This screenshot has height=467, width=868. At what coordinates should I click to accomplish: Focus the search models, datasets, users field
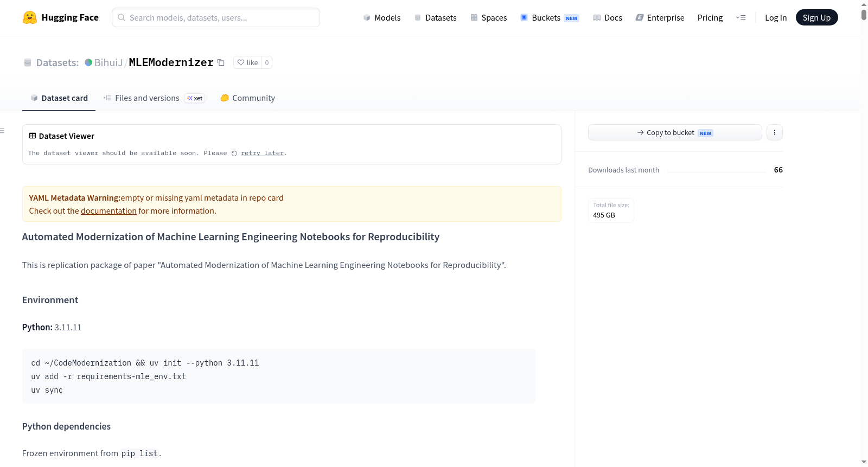click(x=216, y=17)
